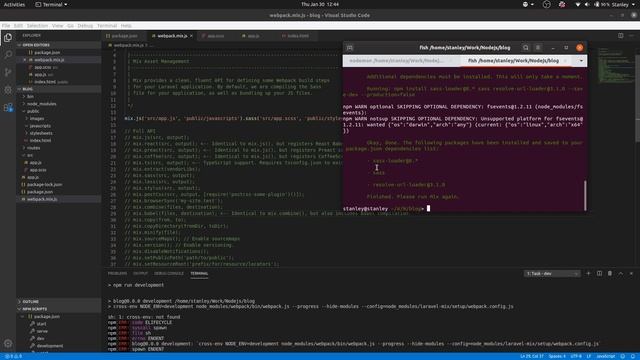
Task: Split the integrated terminal panel
Action: click(599, 273)
